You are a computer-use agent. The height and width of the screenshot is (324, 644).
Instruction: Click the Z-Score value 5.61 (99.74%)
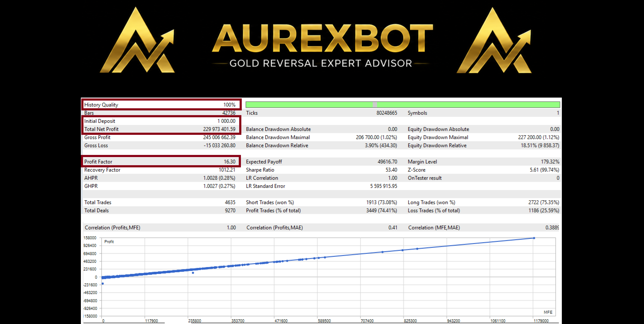click(x=544, y=170)
